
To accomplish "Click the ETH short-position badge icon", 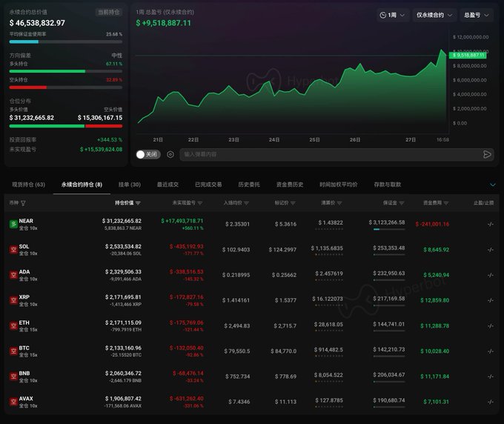I will coord(13,325).
